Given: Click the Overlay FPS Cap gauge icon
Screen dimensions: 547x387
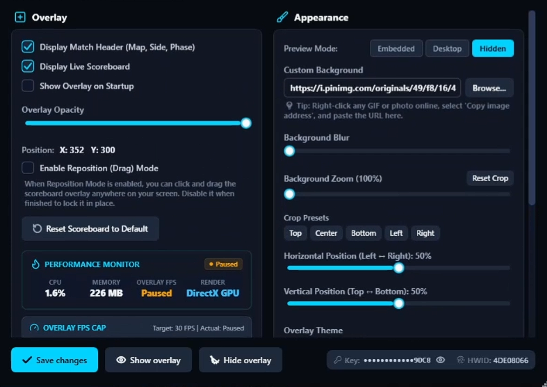Looking at the screenshot, I should (34, 328).
